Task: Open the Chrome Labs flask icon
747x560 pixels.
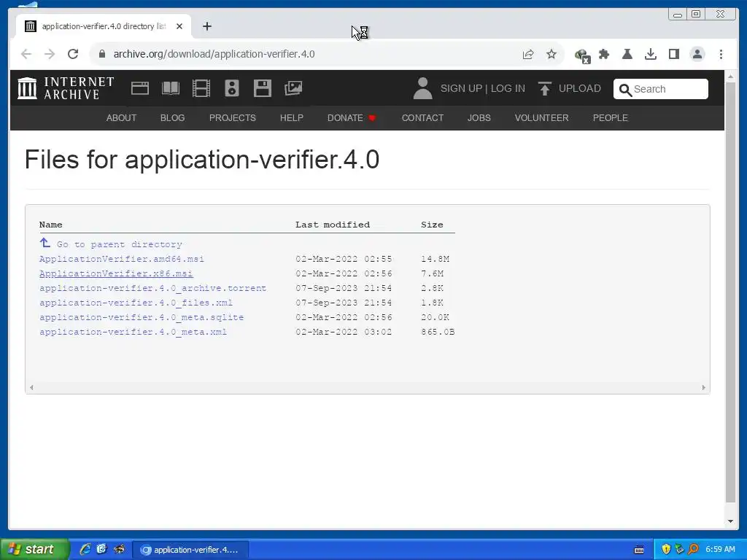Action: point(627,54)
